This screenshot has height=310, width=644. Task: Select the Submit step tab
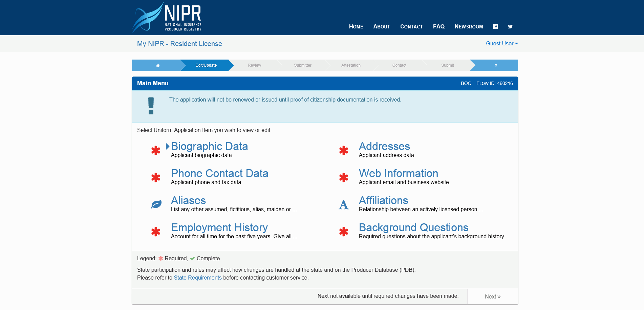tap(448, 65)
